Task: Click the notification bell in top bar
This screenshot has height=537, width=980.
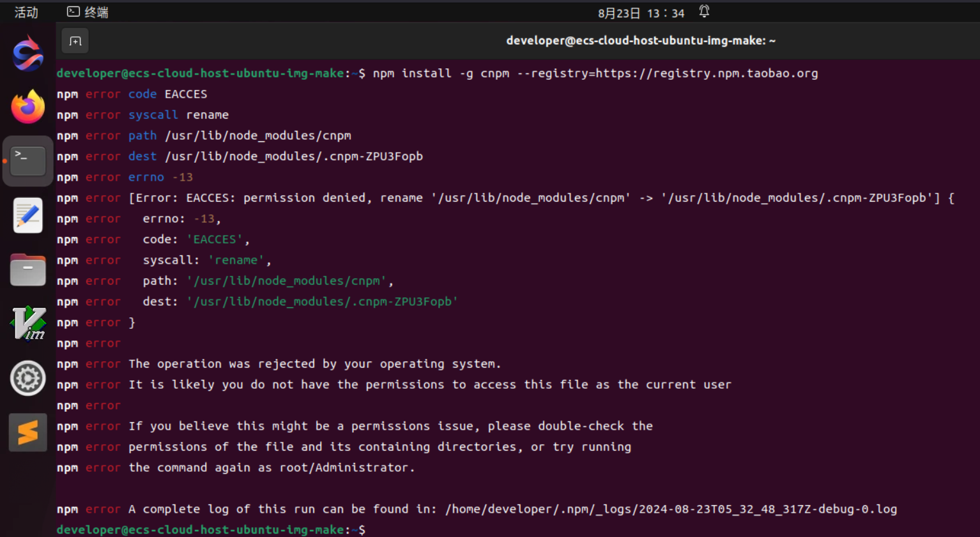Action: point(704,12)
